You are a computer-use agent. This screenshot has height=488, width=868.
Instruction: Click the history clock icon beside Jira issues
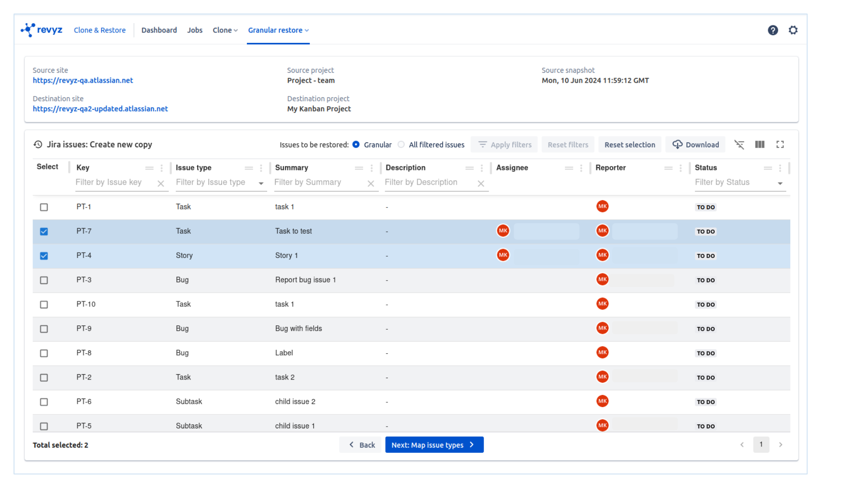click(x=38, y=145)
